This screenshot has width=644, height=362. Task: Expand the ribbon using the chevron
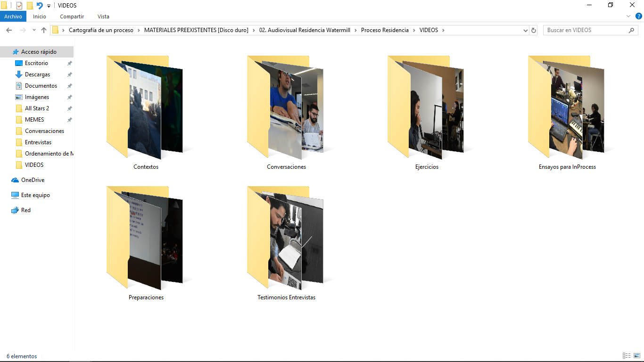pyautogui.click(x=628, y=16)
